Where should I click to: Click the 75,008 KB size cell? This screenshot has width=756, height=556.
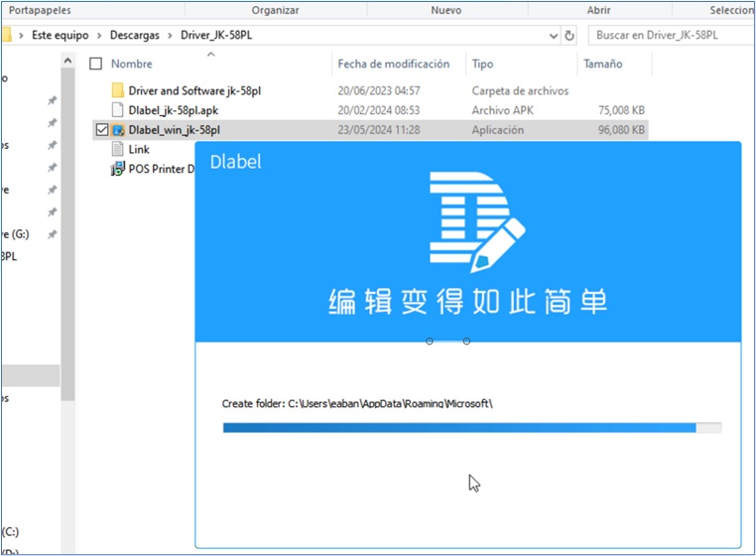click(621, 110)
